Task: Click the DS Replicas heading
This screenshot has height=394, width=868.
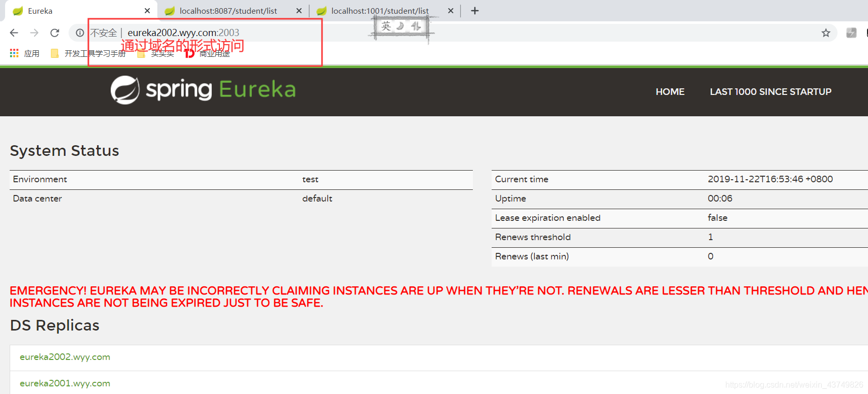Action: pos(55,325)
